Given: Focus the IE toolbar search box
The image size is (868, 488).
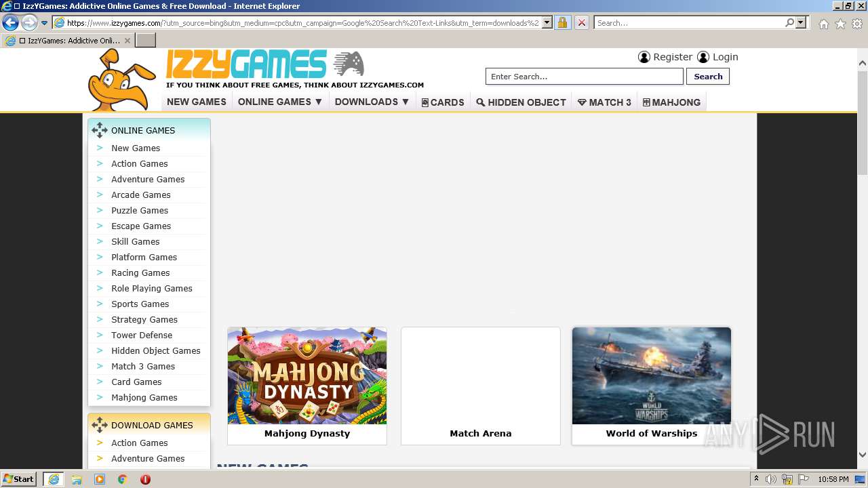Looking at the screenshot, I should click(689, 22).
